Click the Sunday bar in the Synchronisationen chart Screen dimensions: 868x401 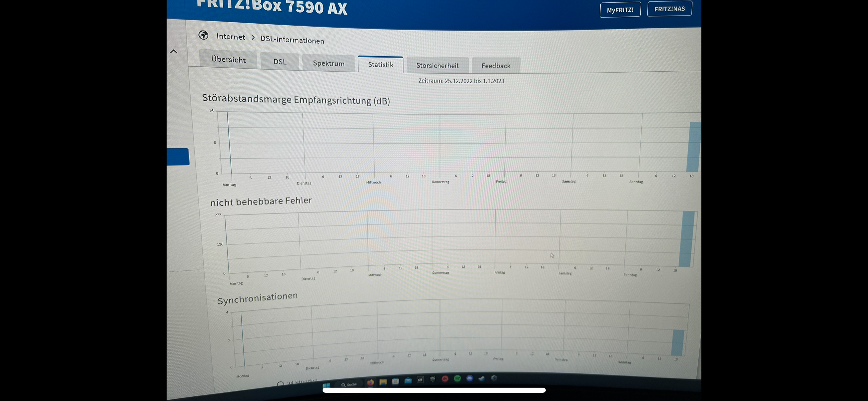[x=677, y=342]
